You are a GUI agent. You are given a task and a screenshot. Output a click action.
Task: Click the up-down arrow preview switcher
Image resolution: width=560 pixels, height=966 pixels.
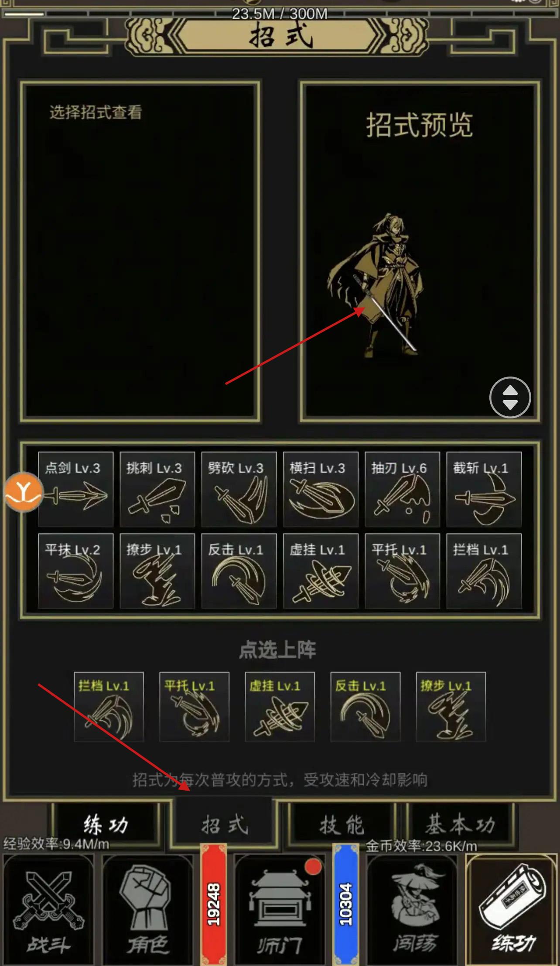click(x=510, y=397)
